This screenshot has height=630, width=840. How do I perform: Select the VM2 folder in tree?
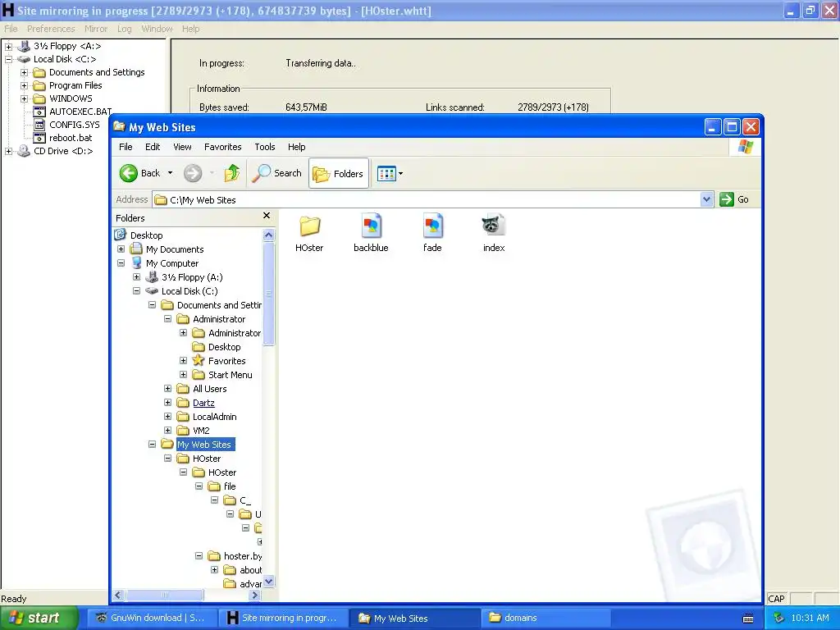coord(201,431)
